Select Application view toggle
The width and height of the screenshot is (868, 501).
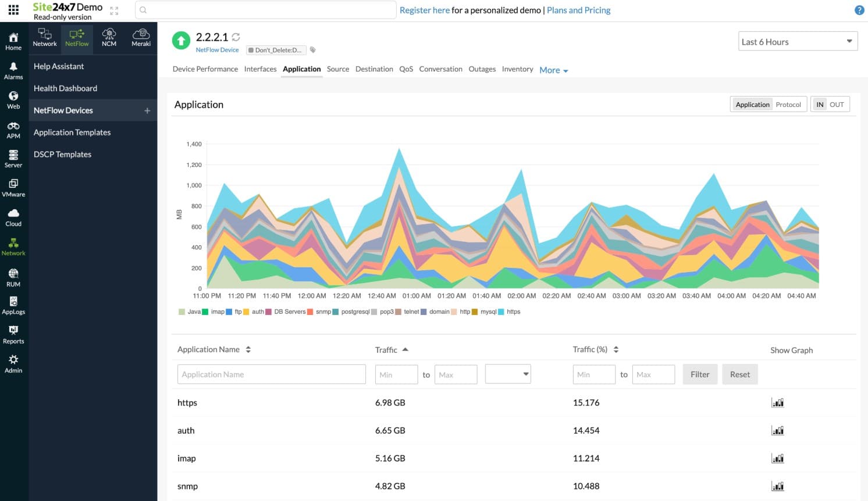click(x=752, y=105)
